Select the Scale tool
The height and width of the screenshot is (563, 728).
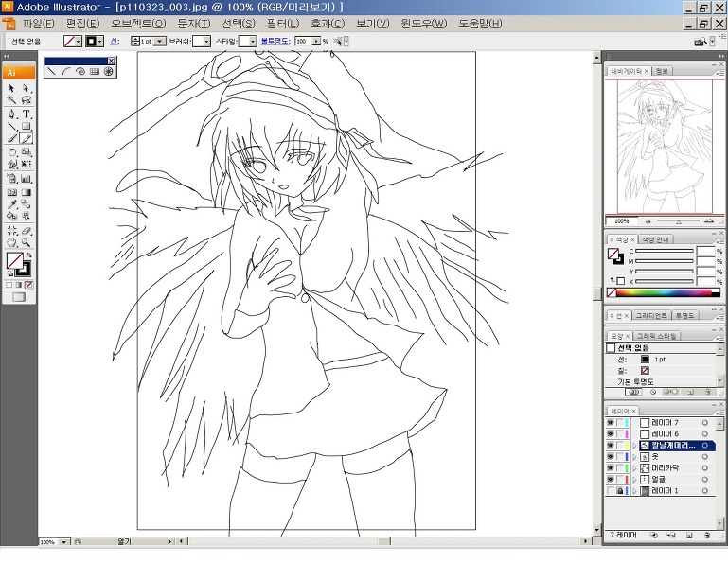(26, 152)
